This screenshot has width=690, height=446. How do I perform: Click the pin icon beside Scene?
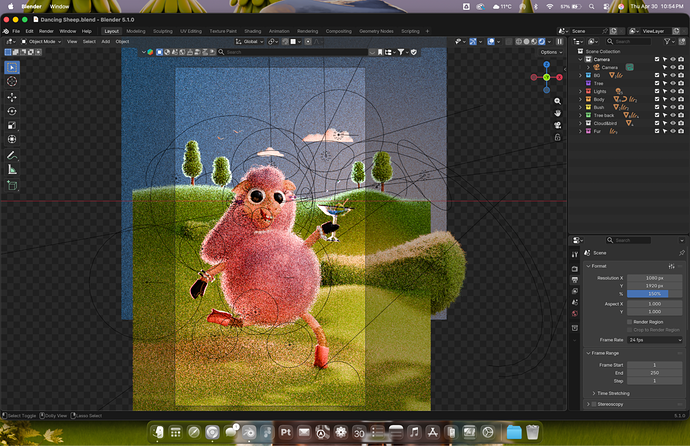click(682, 253)
